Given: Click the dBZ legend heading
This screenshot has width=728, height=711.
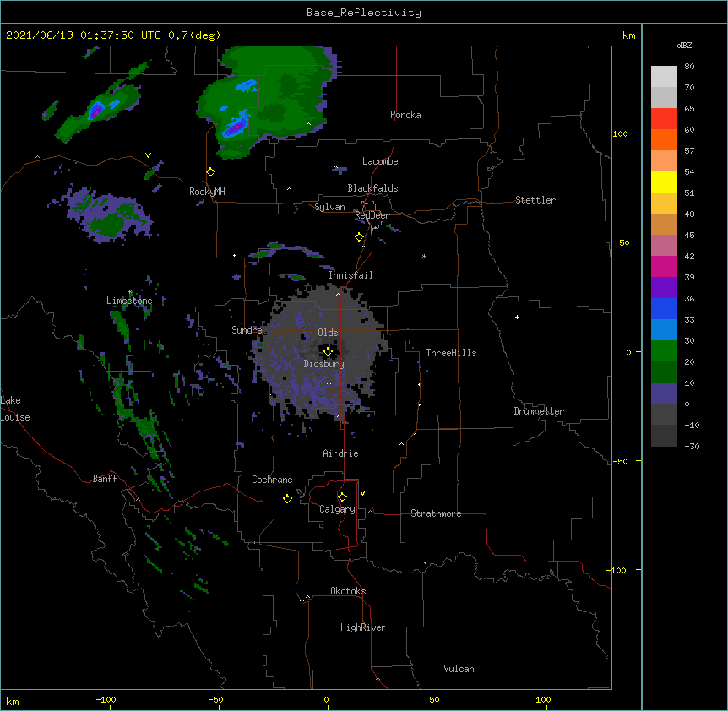Looking at the screenshot, I should (684, 45).
